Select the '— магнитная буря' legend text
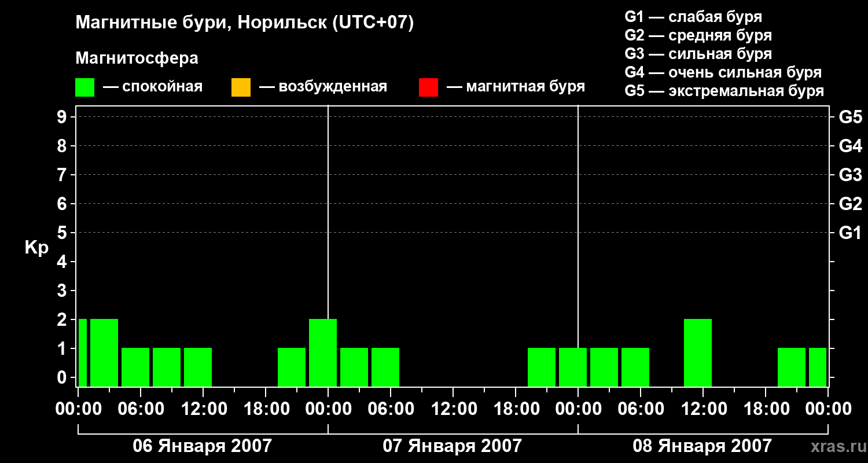Image resolution: width=868 pixels, height=463 pixels. point(516,87)
